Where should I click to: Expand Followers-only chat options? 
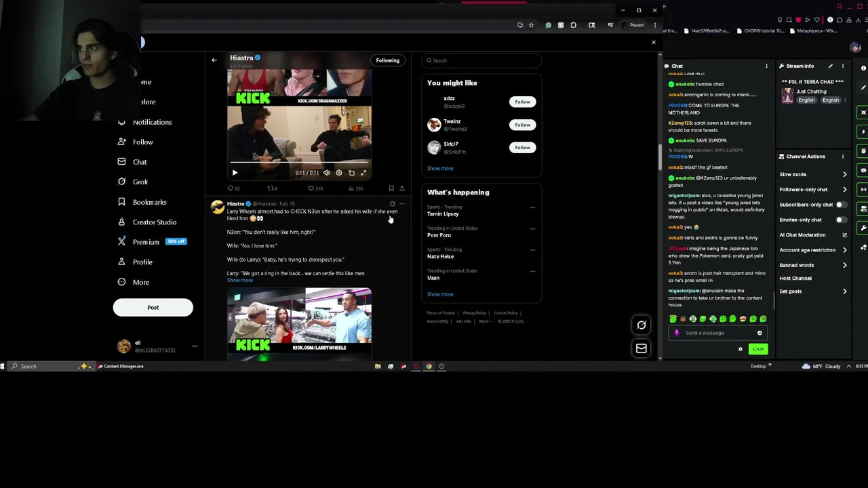pyautogui.click(x=812, y=190)
